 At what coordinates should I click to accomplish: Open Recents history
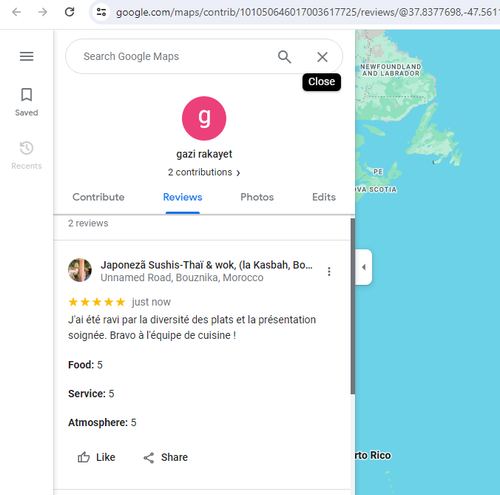point(27,156)
